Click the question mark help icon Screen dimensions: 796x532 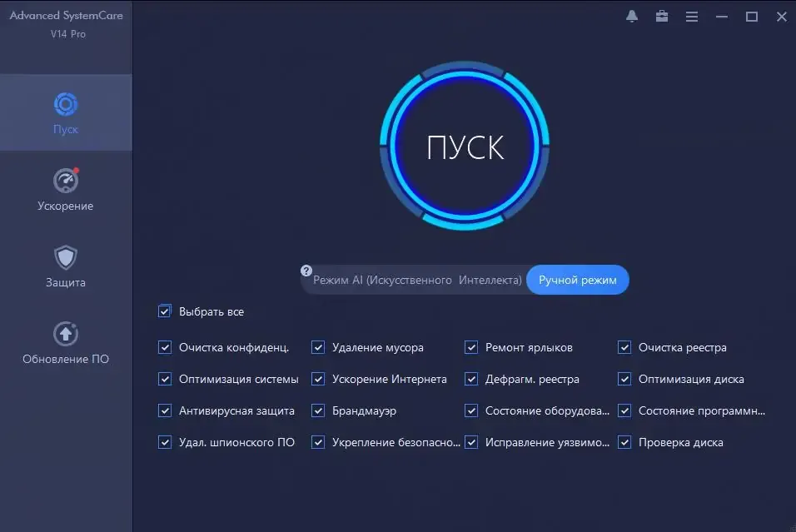tap(306, 271)
